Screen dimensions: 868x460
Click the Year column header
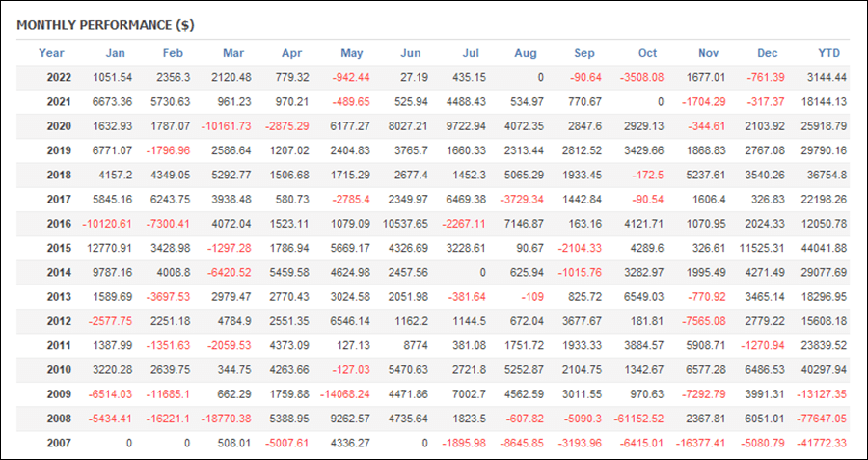(51, 53)
